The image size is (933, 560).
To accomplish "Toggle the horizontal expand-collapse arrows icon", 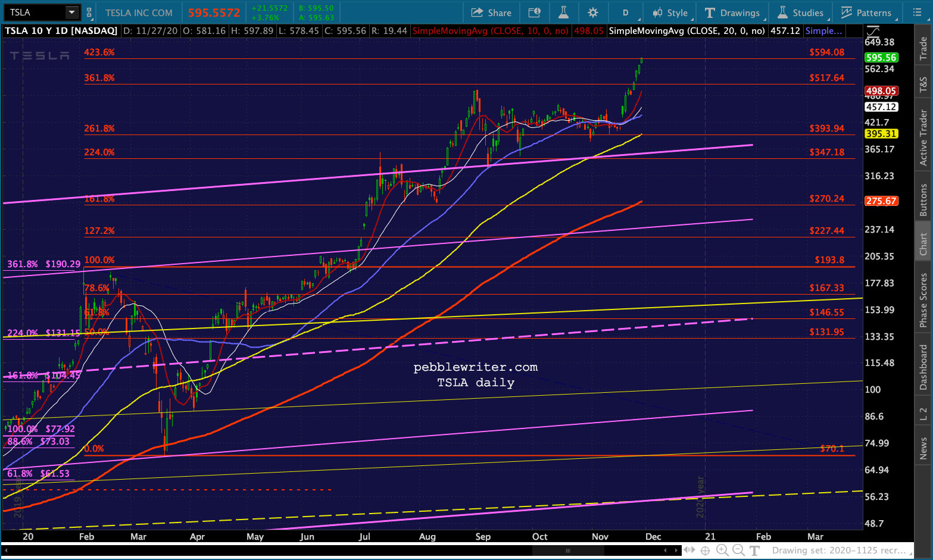I will tap(689, 550).
